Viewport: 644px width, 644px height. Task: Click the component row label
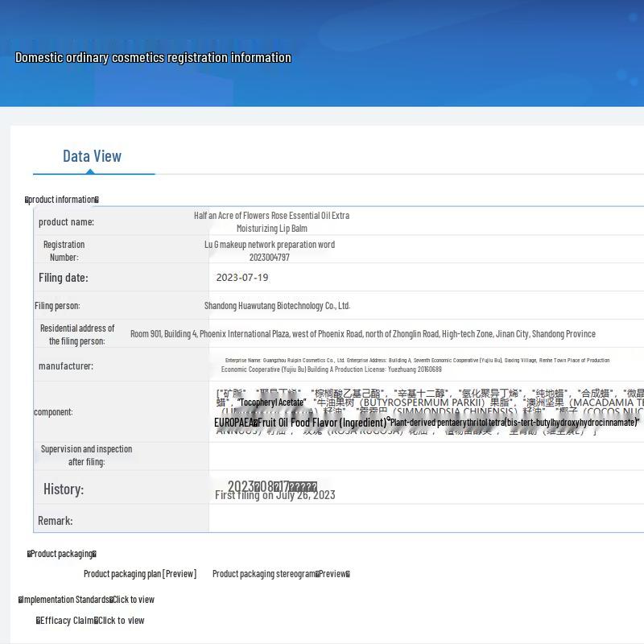[x=53, y=412]
